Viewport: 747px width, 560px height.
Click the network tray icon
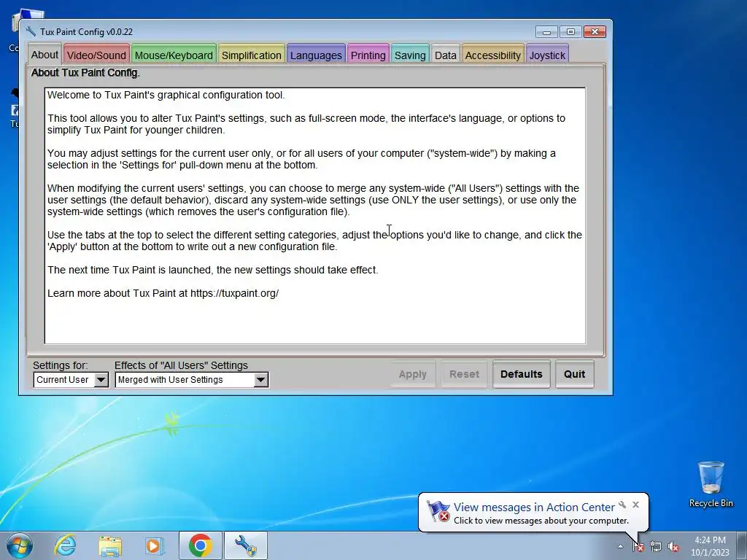(656, 546)
